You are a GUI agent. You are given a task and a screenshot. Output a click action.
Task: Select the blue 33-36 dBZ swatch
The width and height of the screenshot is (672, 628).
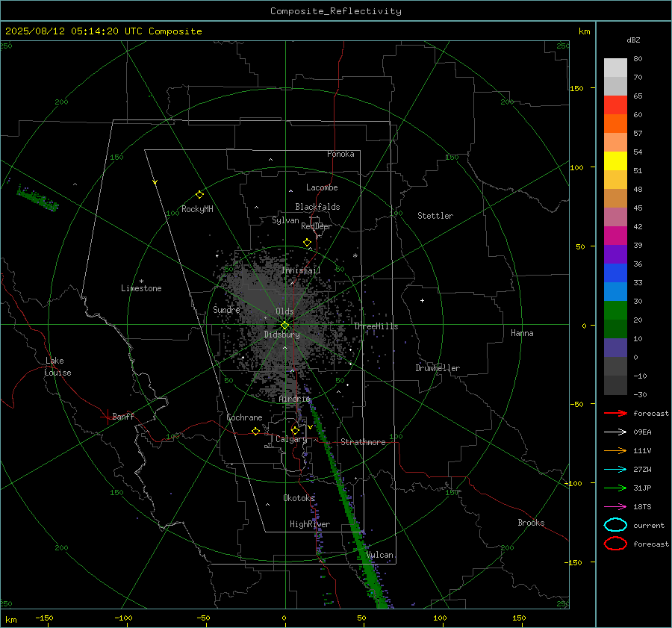click(615, 273)
